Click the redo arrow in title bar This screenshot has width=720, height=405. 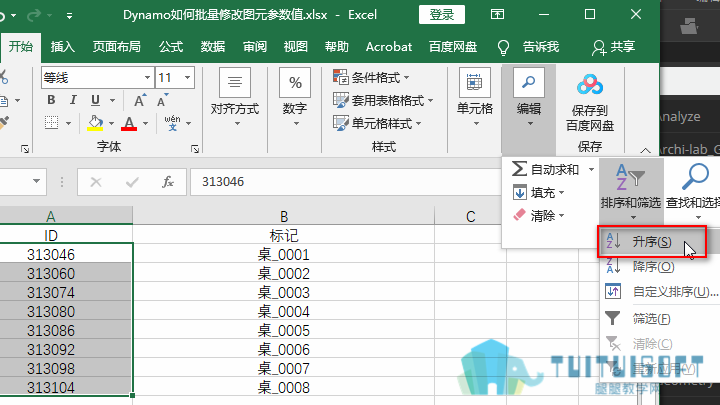(x=34, y=16)
